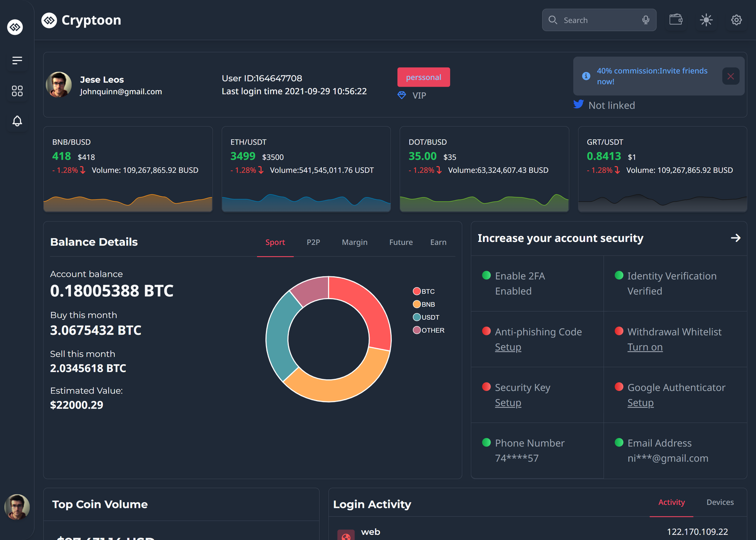Open the settings gear

click(x=736, y=20)
